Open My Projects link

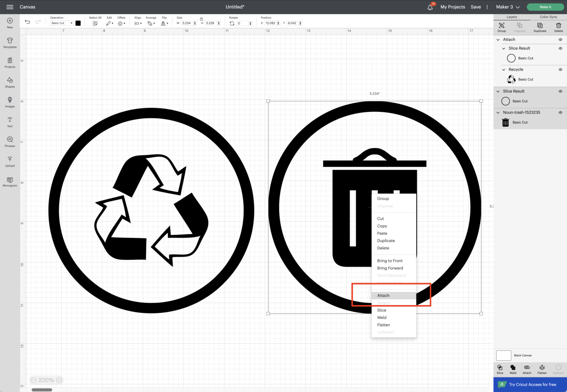pos(453,7)
